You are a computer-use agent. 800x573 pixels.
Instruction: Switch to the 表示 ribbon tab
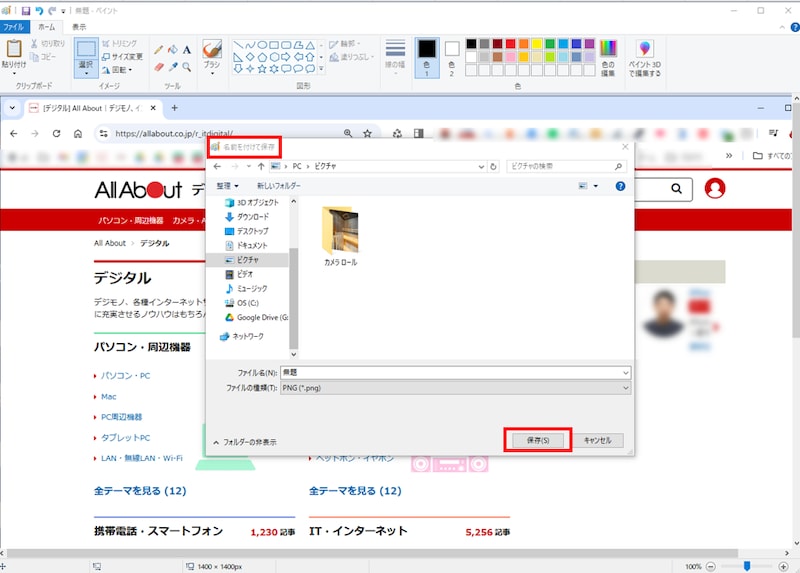point(79,27)
